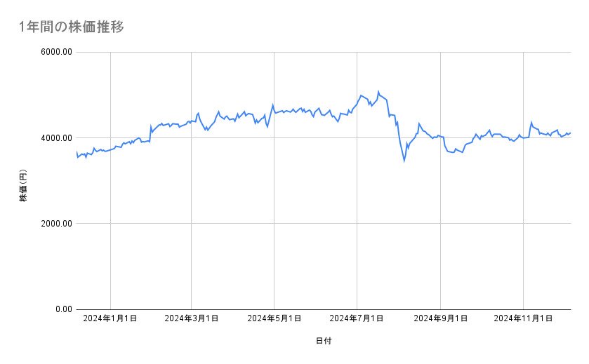Click the line's peak at the 5月1日 gridline
589x364 pixels.
273,105
